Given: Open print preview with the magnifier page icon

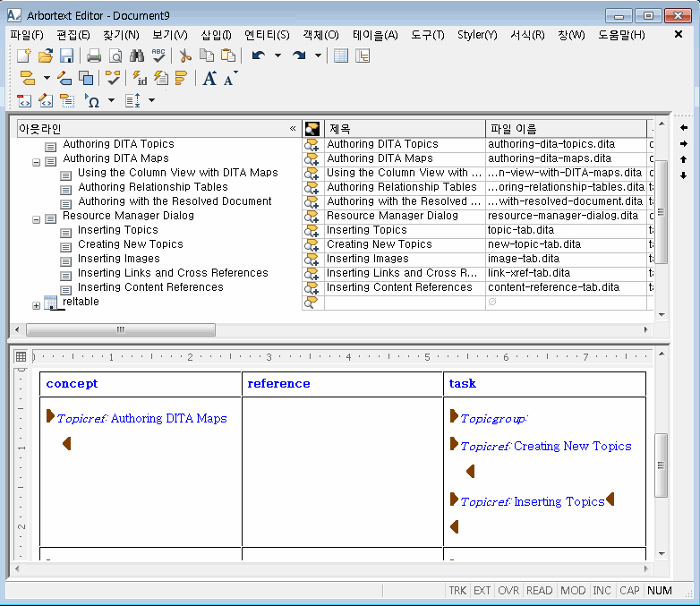Looking at the screenshot, I should point(115,55).
